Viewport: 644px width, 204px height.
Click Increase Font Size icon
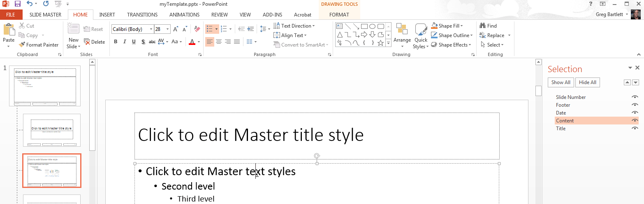click(x=176, y=29)
